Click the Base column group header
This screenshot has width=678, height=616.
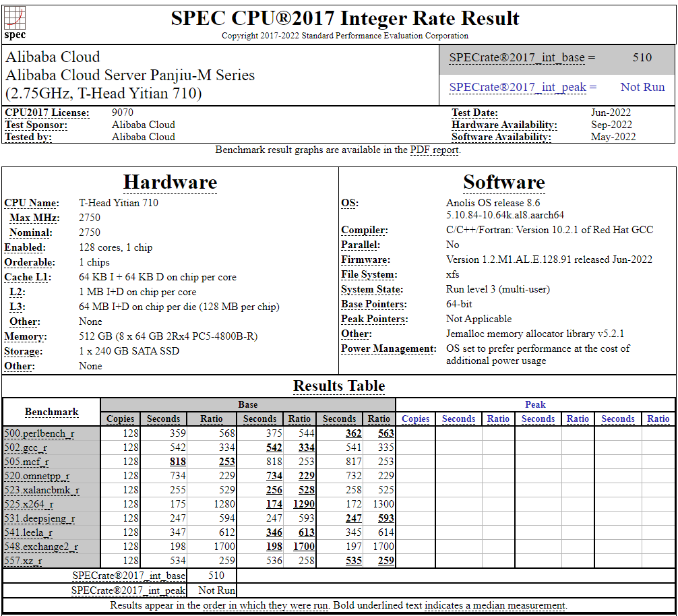(248, 404)
